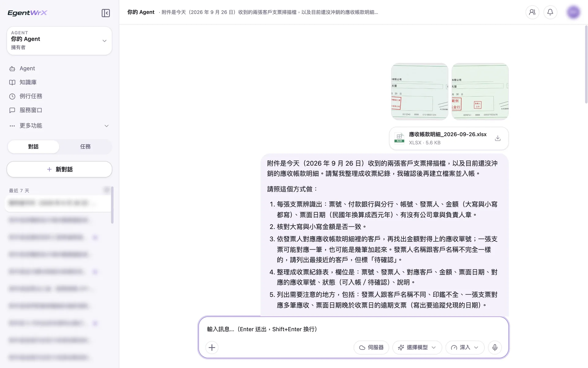Click the 伺服器 button
This screenshot has height=368, width=588.
coord(371,347)
